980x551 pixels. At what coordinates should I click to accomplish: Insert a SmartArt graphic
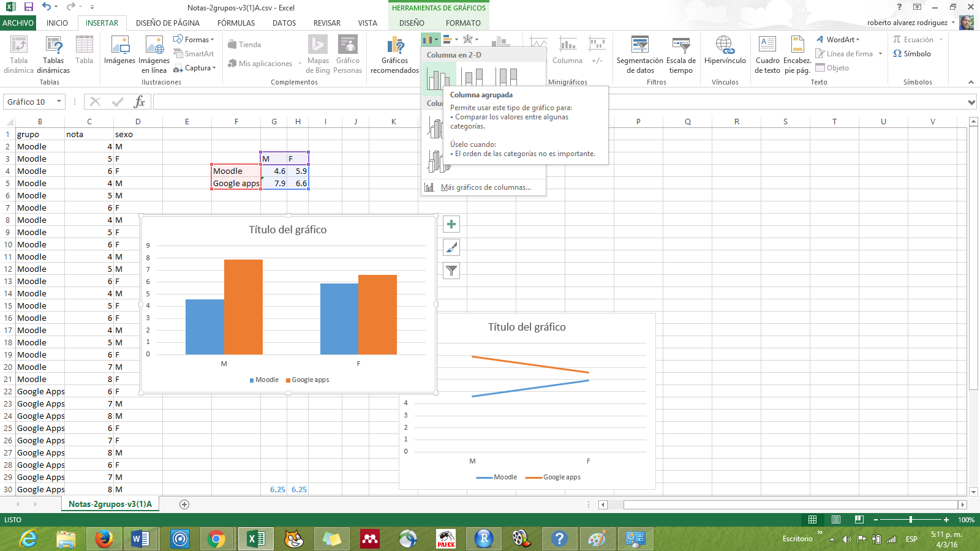point(194,54)
